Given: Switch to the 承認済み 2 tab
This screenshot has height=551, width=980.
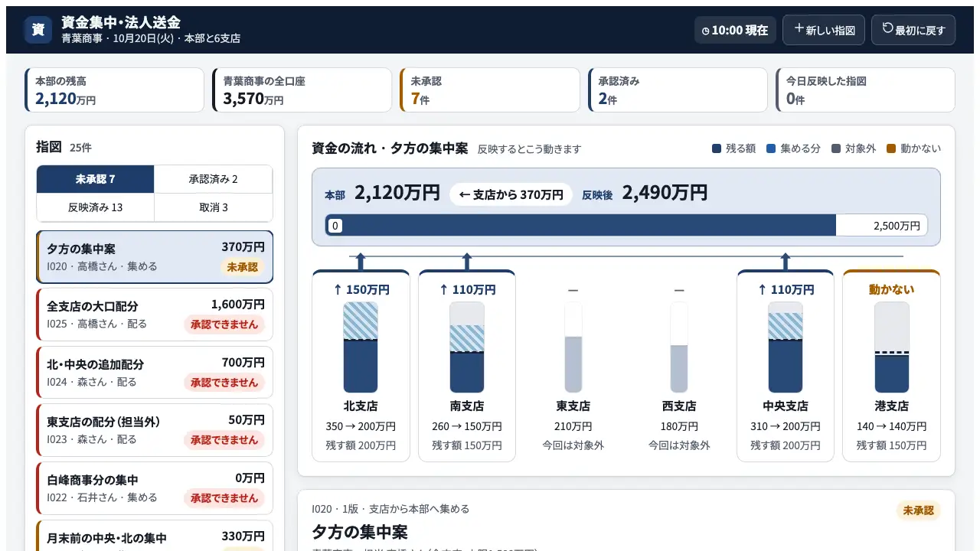Looking at the screenshot, I should [214, 179].
